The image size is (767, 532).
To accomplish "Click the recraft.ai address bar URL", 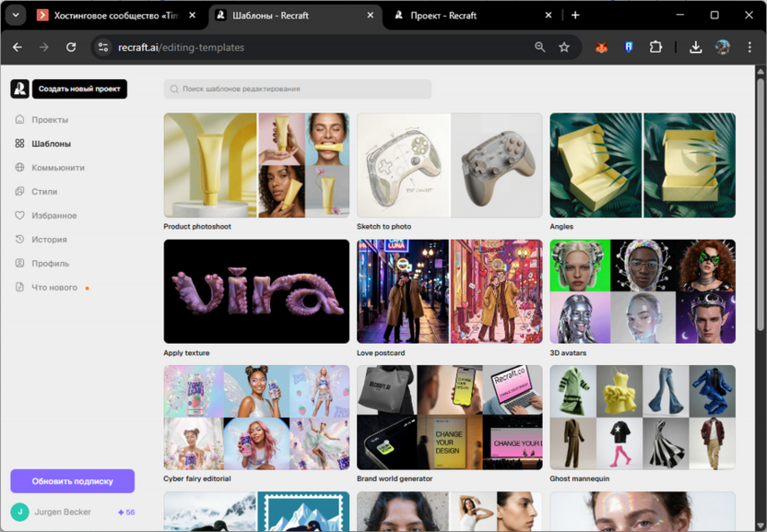I will coord(181,47).
